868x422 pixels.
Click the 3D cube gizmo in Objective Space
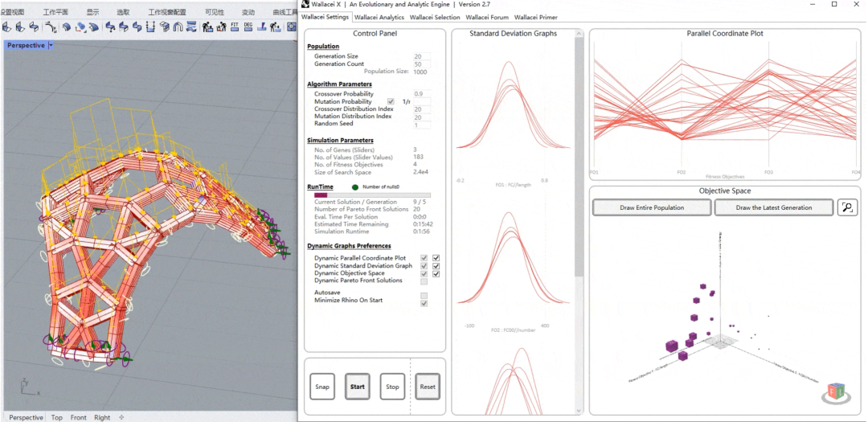tap(835, 392)
